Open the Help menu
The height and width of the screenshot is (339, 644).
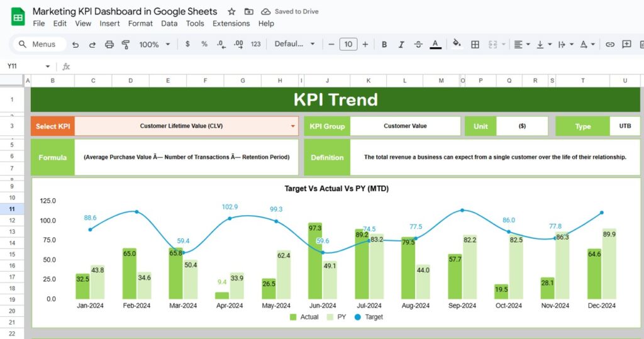(x=266, y=23)
